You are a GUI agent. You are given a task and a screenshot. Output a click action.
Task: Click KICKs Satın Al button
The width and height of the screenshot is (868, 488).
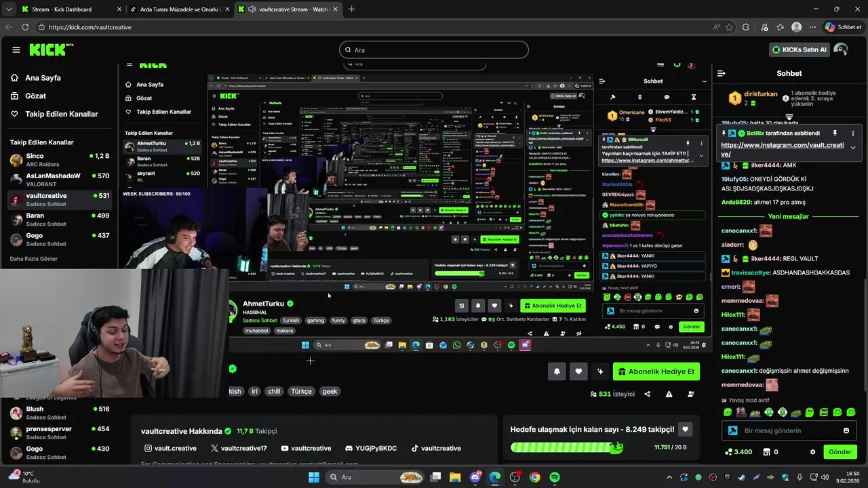tap(800, 49)
